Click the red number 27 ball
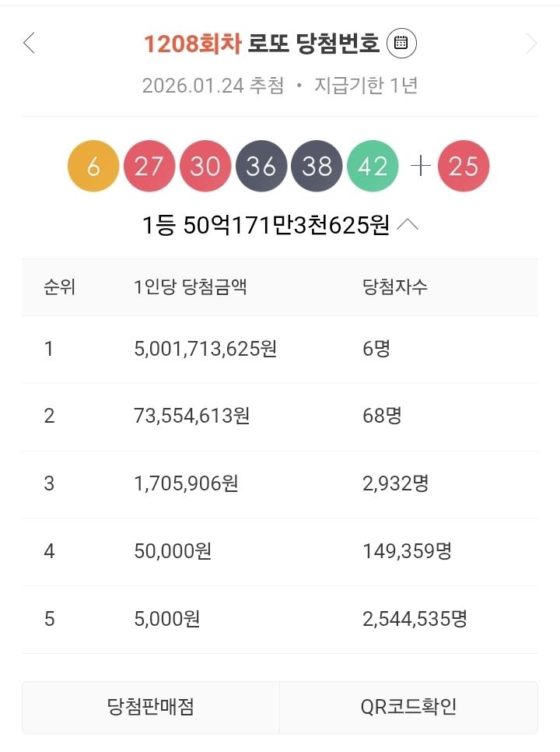 [x=149, y=167]
